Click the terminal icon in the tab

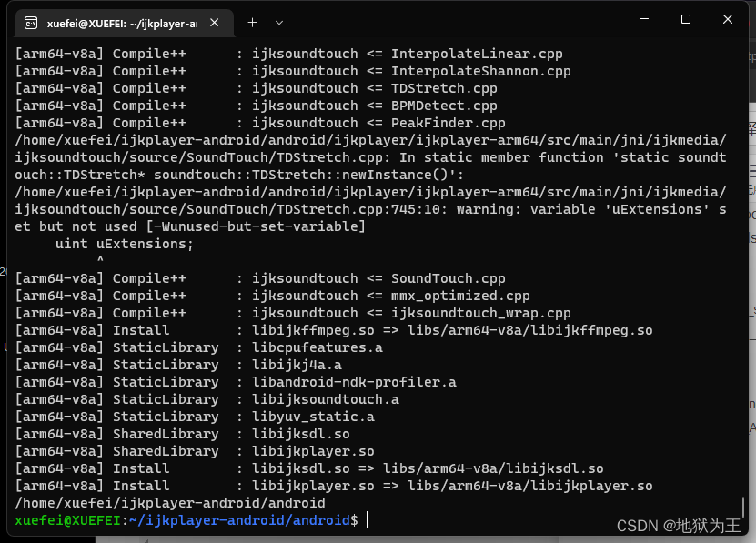(x=31, y=23)
